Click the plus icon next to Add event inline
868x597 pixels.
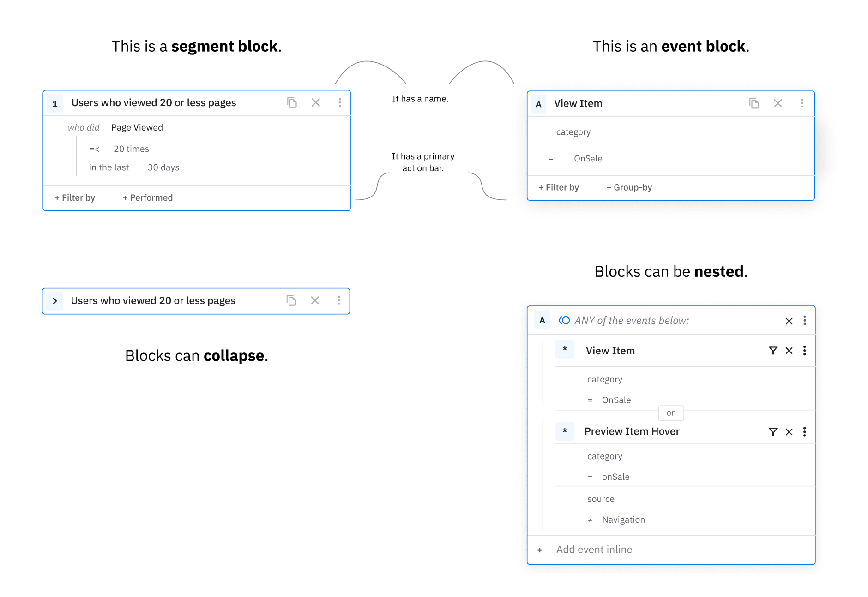[x=540, y=549]
